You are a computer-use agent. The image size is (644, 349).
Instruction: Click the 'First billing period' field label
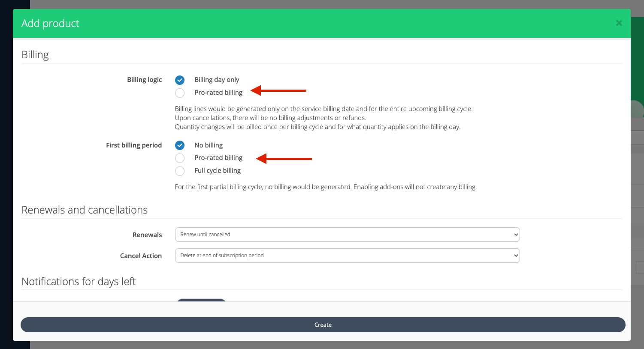[134, 145]
